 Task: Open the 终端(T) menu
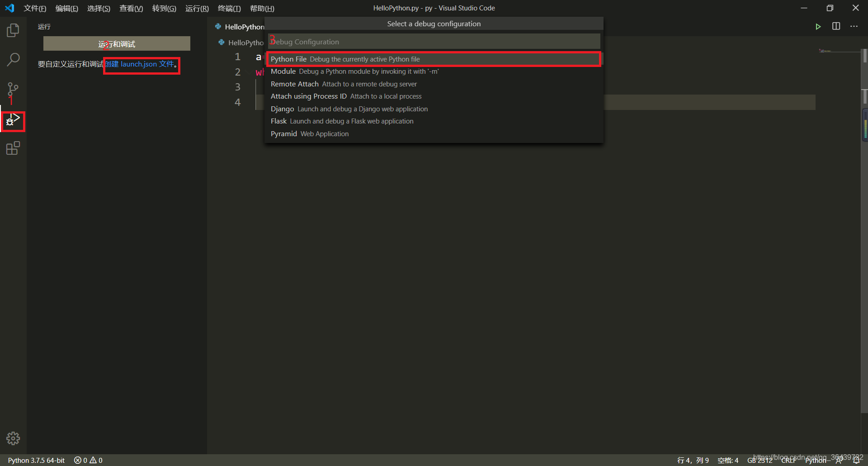click(x=229, y=8)
